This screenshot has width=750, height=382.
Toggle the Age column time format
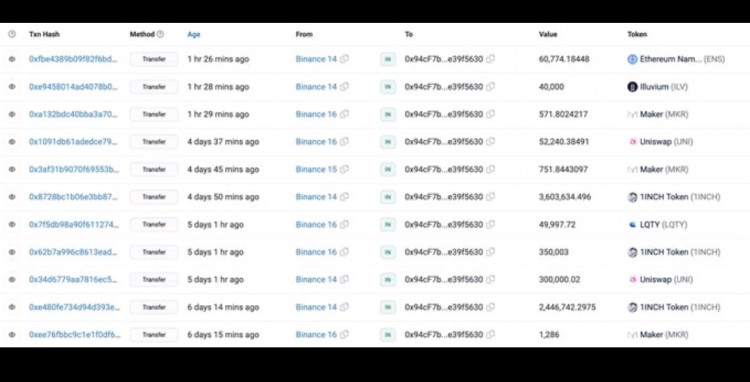point(194,34)
